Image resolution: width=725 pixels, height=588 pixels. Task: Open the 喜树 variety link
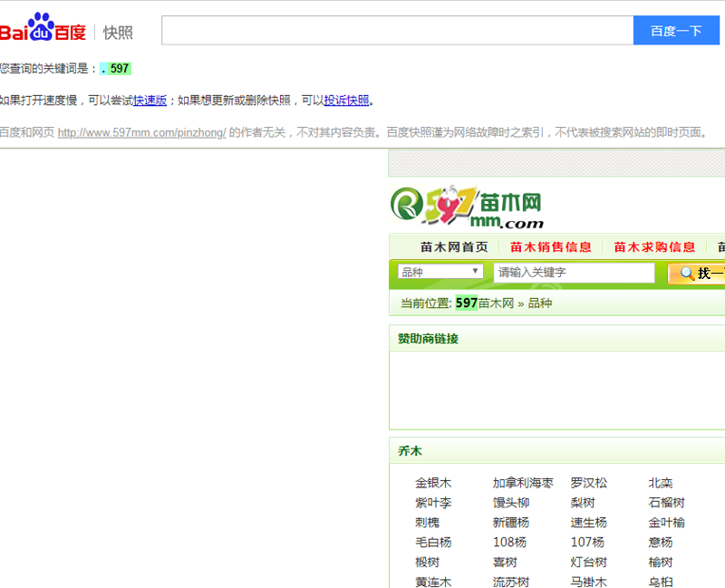505,563
